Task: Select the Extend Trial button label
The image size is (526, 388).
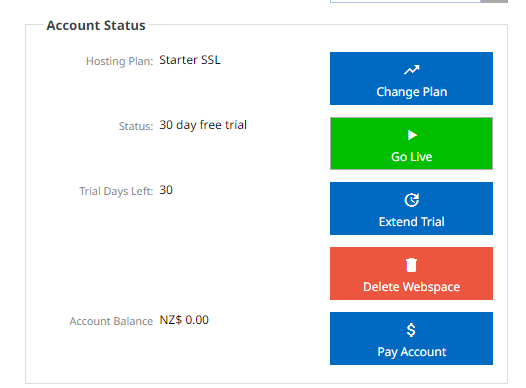Action: [412, 222]
